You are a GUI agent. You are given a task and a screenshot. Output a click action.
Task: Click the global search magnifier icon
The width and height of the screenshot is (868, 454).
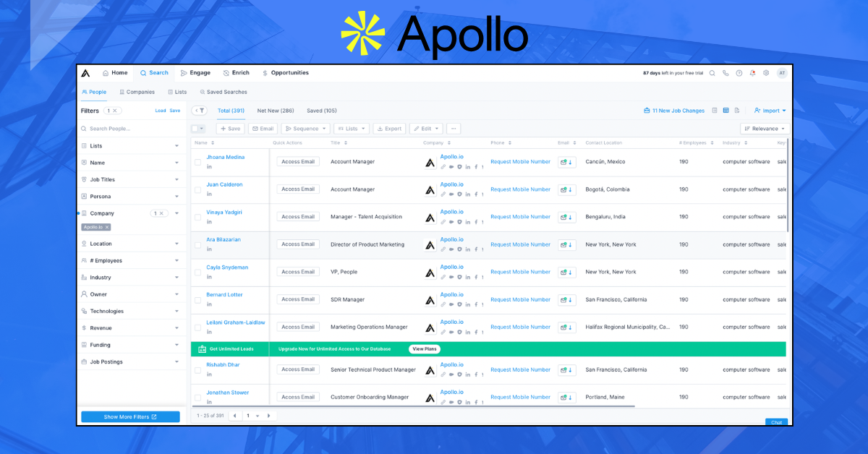pyautogui.click(x=712, y=73)
